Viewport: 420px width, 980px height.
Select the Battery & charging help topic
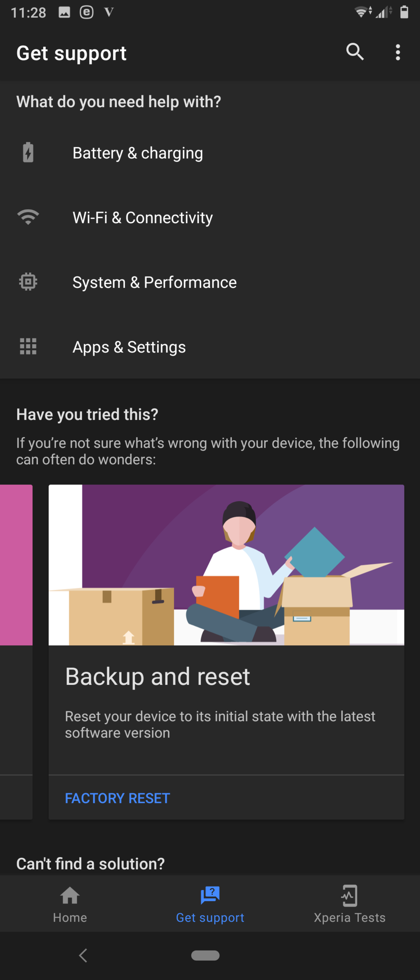[x=138, y=152]
